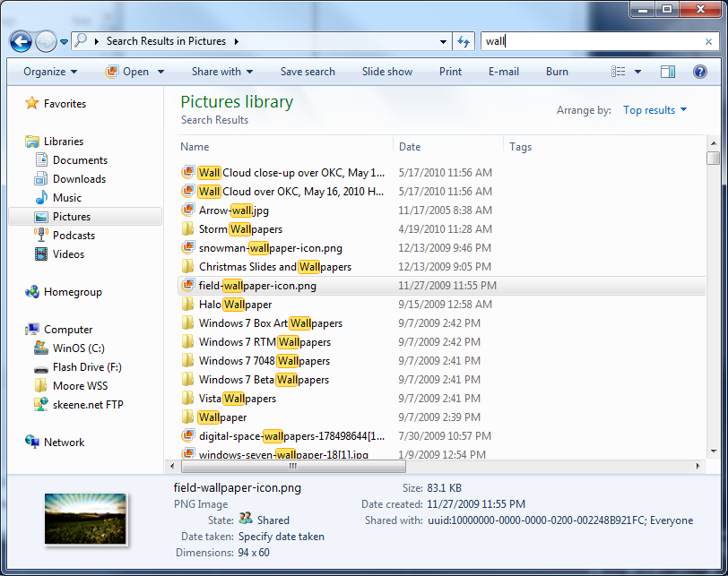
Task: Open the Share with dropdown
Action: point(221,72)
